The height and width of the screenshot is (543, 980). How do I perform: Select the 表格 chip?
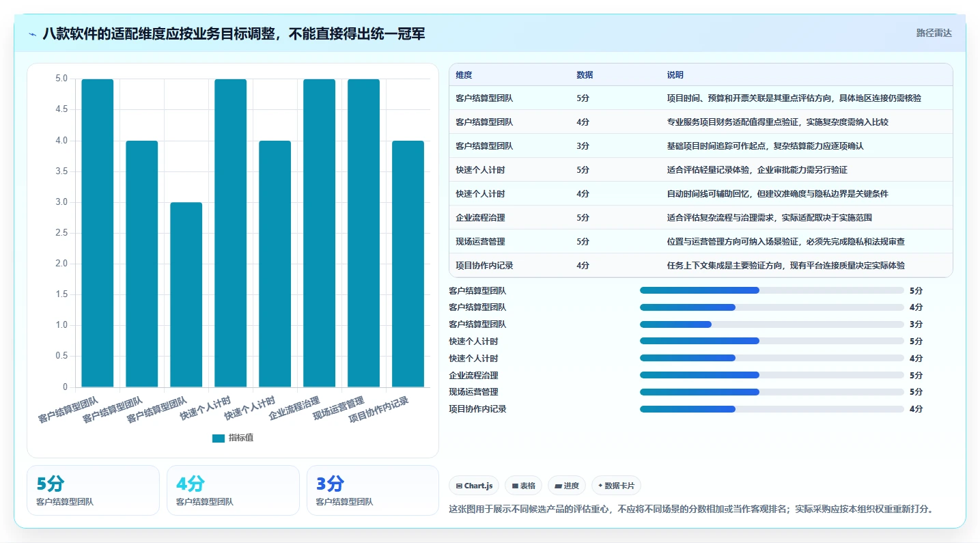[x=523, y=486]
